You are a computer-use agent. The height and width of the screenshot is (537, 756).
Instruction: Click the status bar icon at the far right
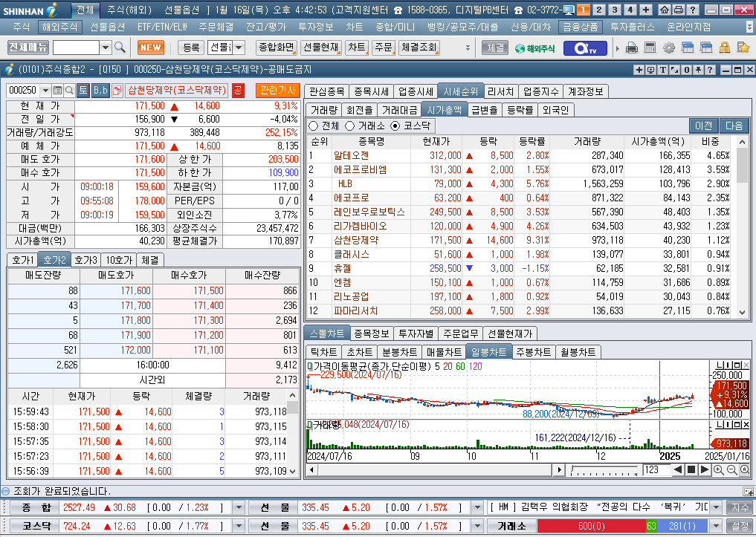[x=748, y=491]
